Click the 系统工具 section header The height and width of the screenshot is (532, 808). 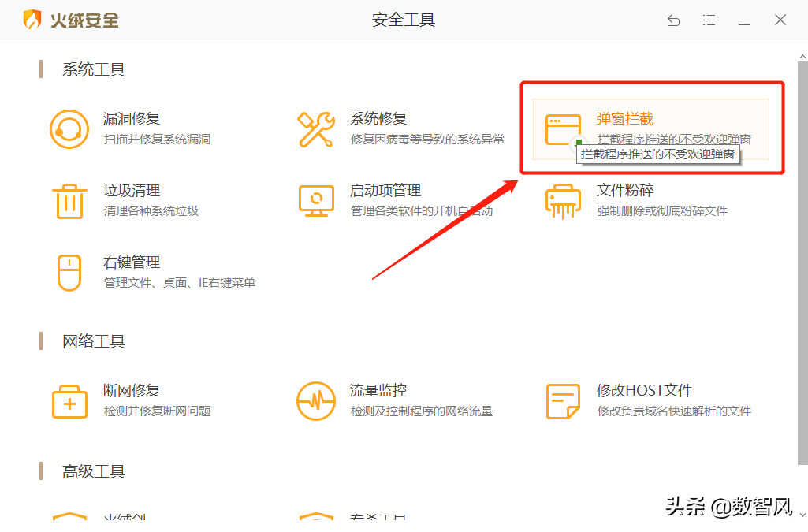[x=94, y=69]
